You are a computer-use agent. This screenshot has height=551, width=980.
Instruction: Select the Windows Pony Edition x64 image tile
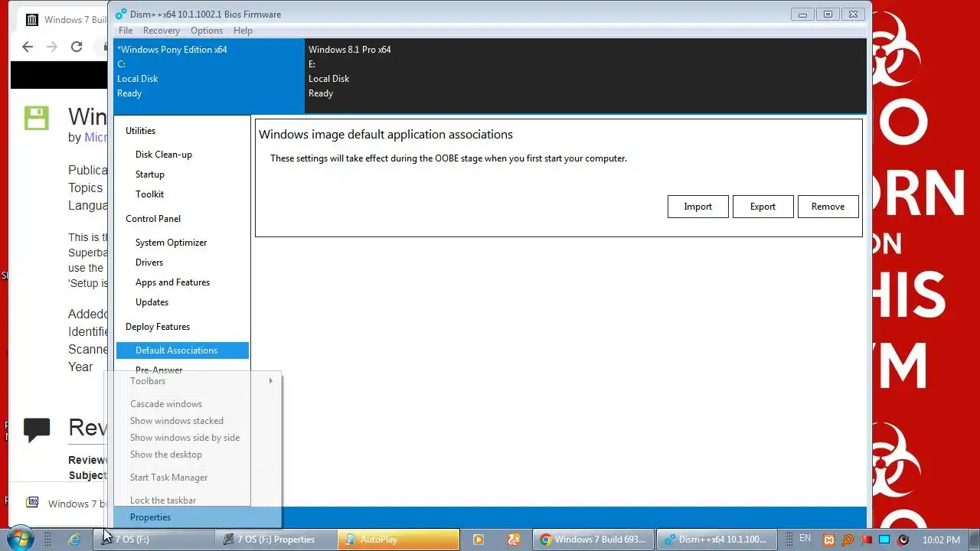(209, 75)
